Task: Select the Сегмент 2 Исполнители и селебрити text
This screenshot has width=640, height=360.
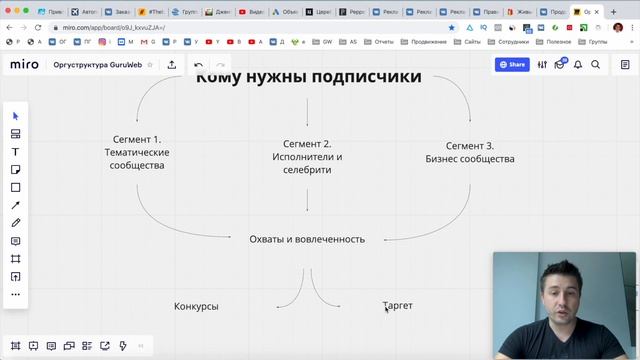Action: [x=307, y=157]
